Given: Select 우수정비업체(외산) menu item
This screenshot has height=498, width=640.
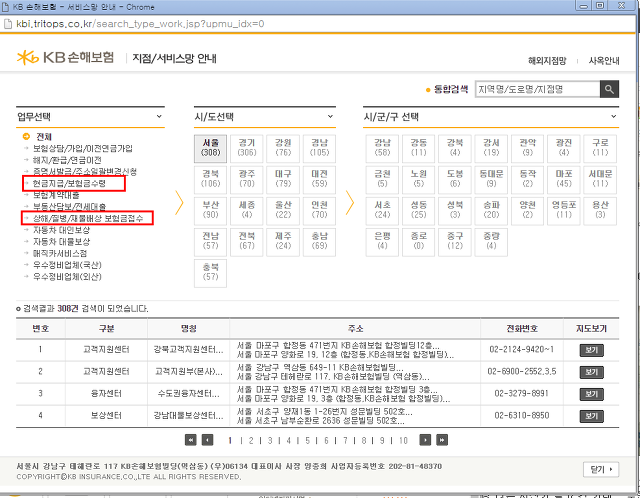Looking at the screenshot, I should pyautogui.click(x=67, y=277).
